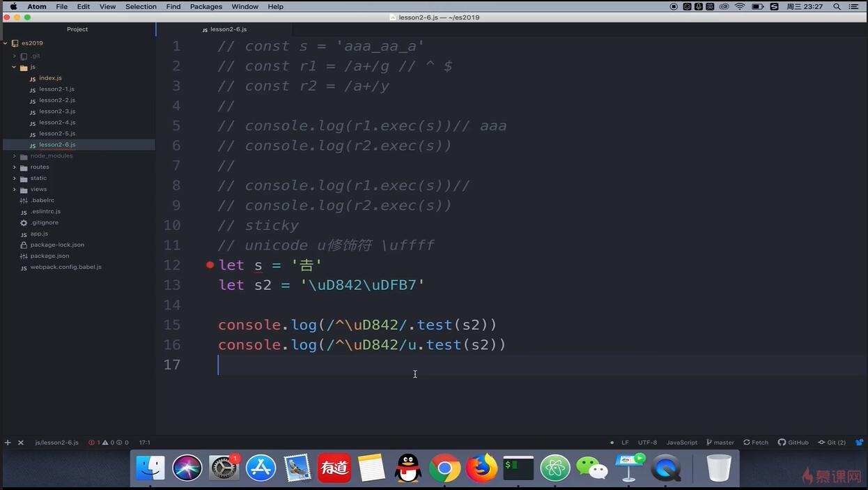Click Fetch in the status bar
Viewport: 868px width, 490px height.
[756, 443]
